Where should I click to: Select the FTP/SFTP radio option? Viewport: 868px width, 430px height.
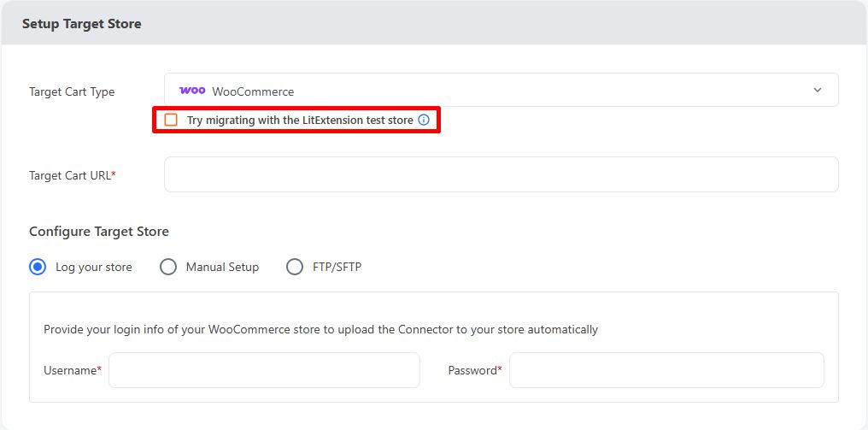[295, 267]
